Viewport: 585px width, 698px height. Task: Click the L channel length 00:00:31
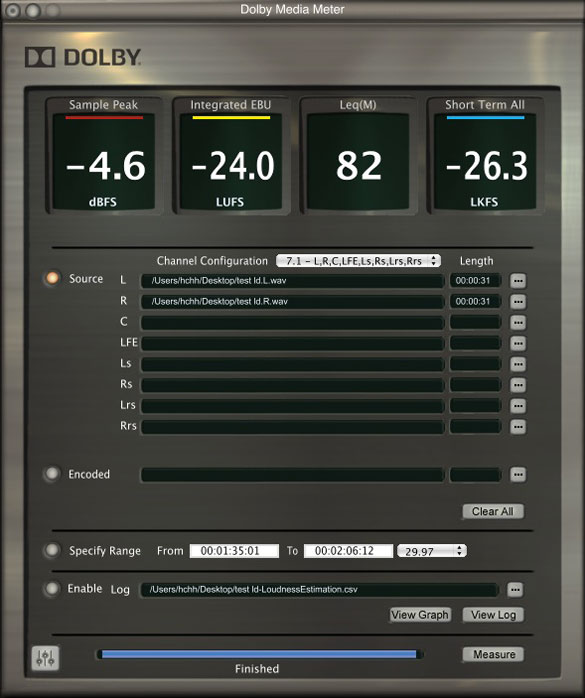[x=475, y=281]
